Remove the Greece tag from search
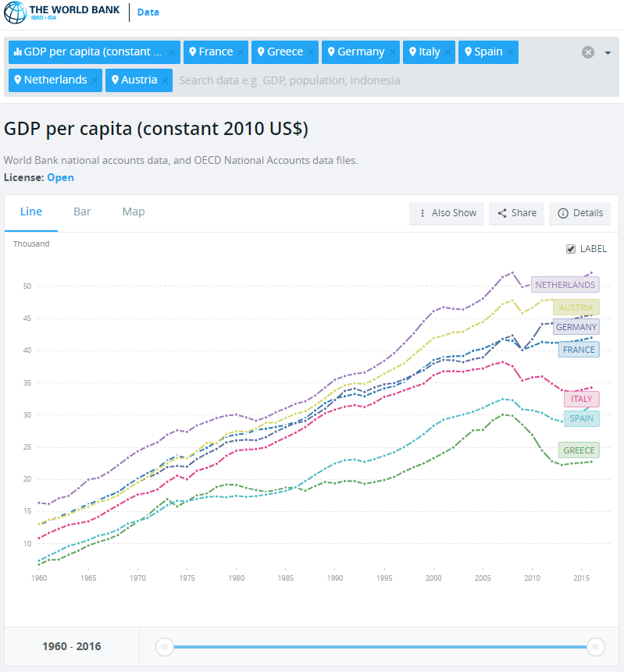Viewport: 624px width, 672px height. 311,52
